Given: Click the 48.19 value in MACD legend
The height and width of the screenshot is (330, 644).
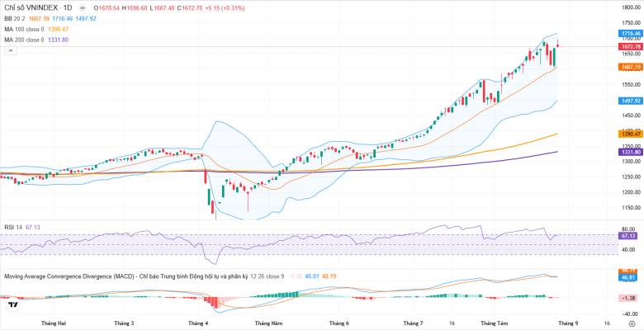Looking at the screenshot, I should [x=329, y=276].
